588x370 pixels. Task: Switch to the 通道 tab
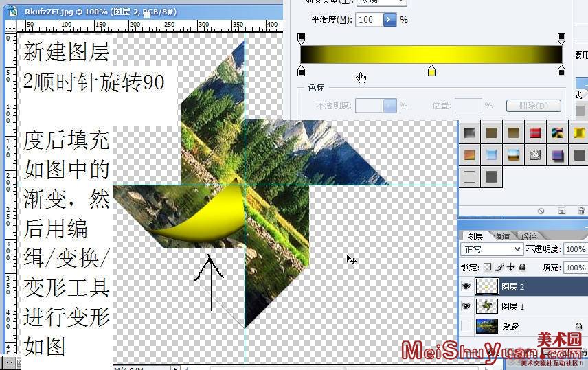click(501, 236)
